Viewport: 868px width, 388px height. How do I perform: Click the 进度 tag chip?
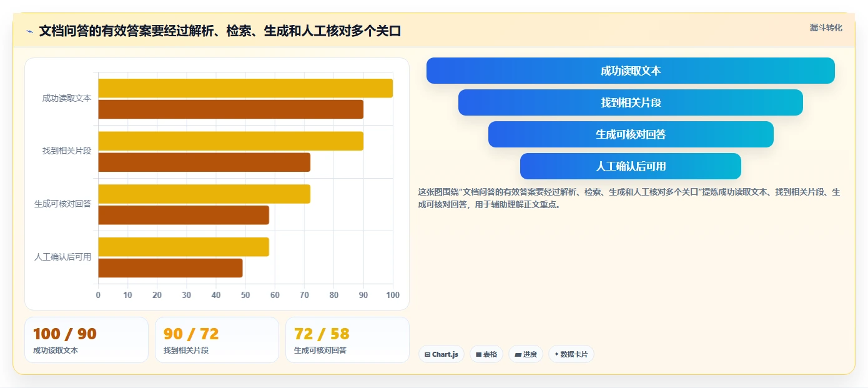[526, 354]
